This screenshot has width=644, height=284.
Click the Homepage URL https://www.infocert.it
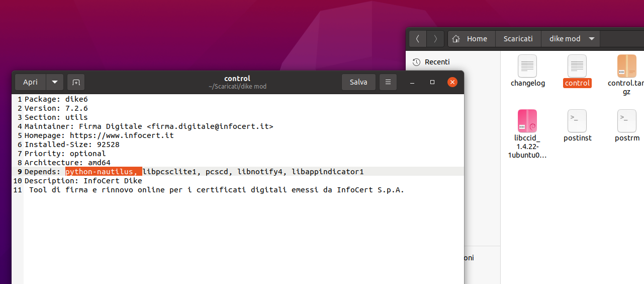[122, 135]
